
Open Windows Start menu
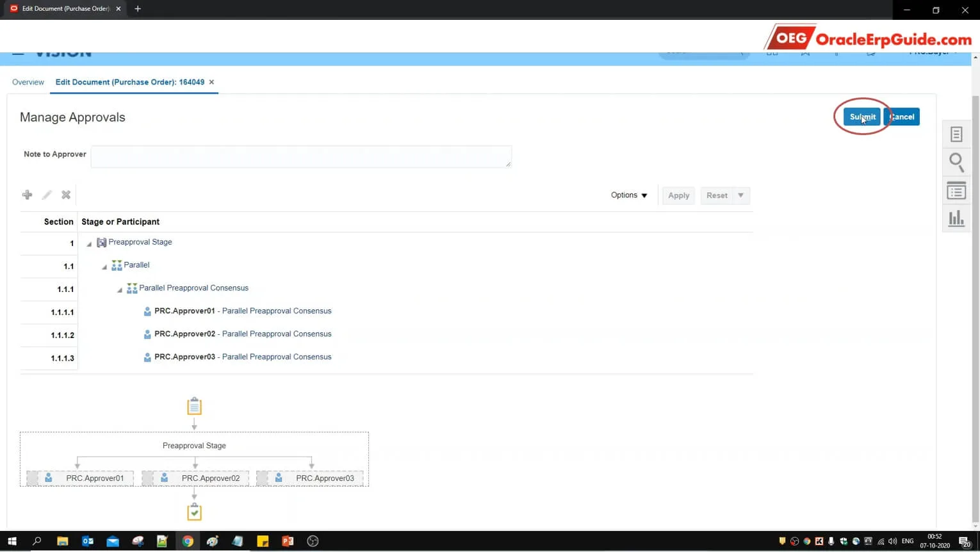coord(12,541)
